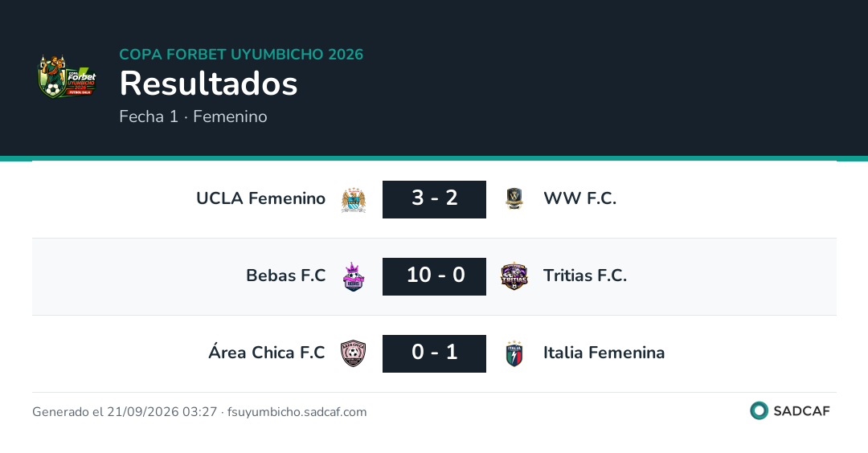Click the Resultados heading
The width and height of the screenshot is (868, 453).
[209, 84]
